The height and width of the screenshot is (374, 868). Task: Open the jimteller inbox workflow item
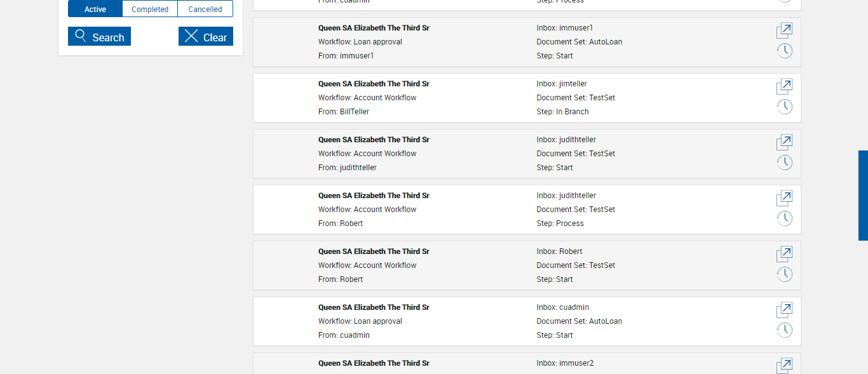pos(784,86)
